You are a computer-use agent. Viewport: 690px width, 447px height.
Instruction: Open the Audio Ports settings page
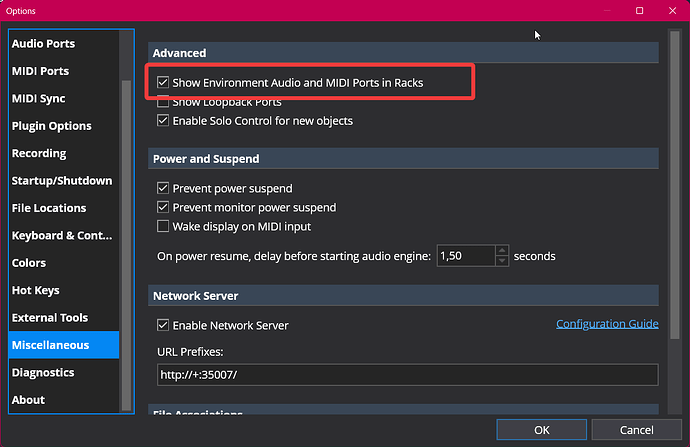tap(43, 44)
